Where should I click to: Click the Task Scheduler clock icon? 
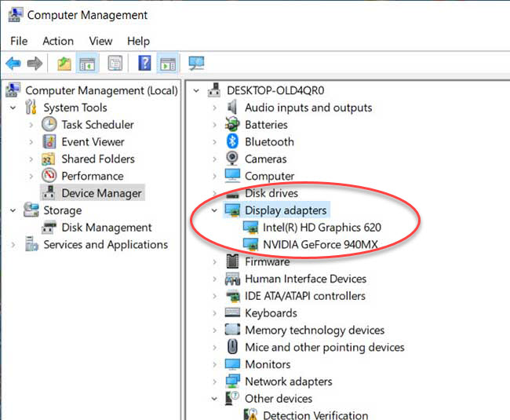click(49, 125)
